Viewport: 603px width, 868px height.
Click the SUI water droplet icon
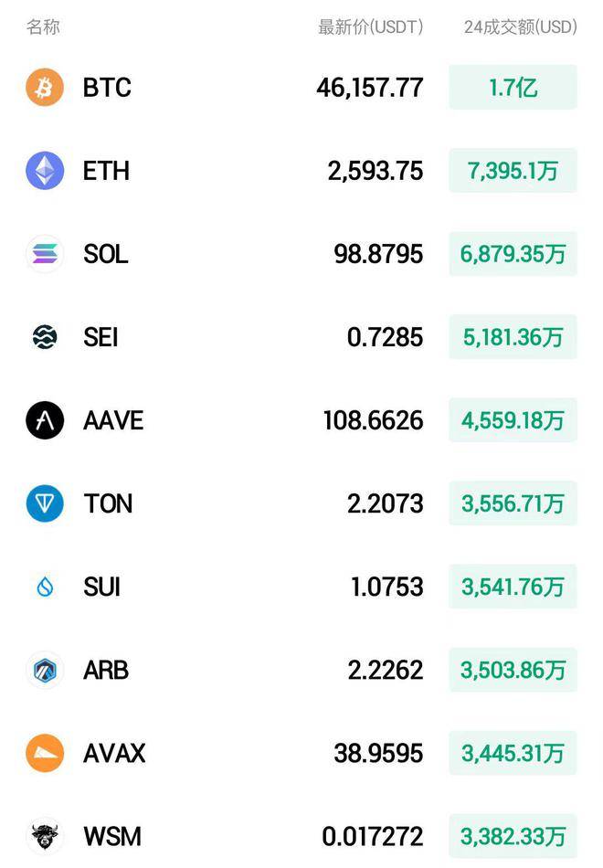[x=45, y=587]
